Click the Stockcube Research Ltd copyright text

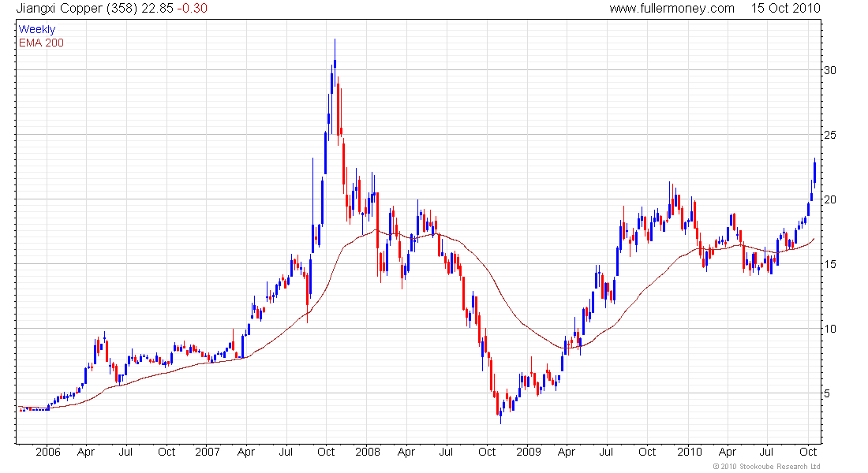click(x=767, y=467)
